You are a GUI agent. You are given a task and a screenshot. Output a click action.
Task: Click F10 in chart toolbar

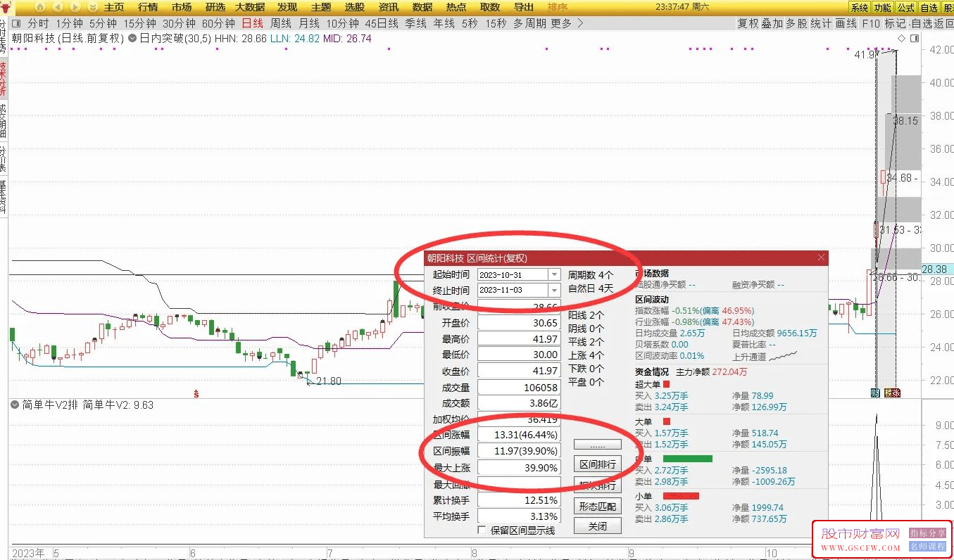[x=871, y=23]
